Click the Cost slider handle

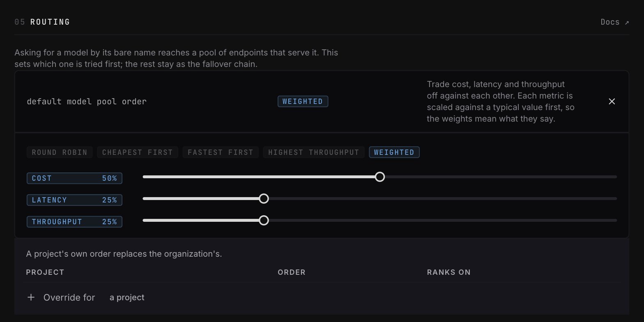380,177
